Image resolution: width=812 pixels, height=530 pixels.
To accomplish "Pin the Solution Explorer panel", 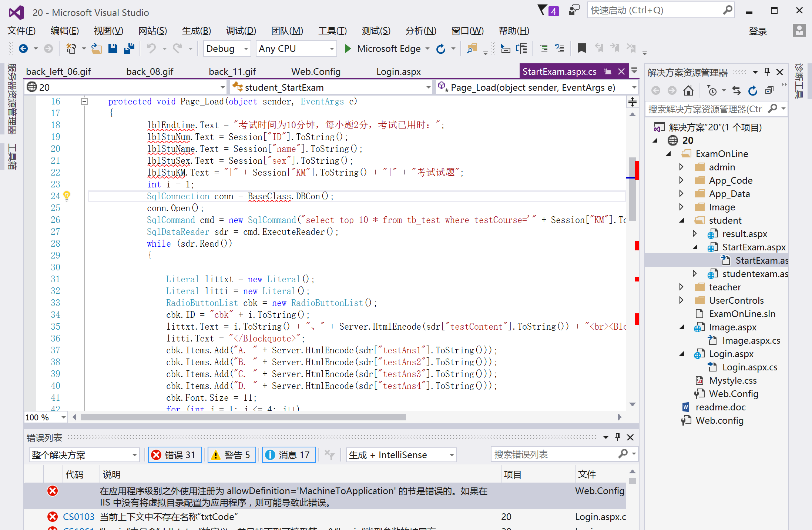I will coord(767,72).
